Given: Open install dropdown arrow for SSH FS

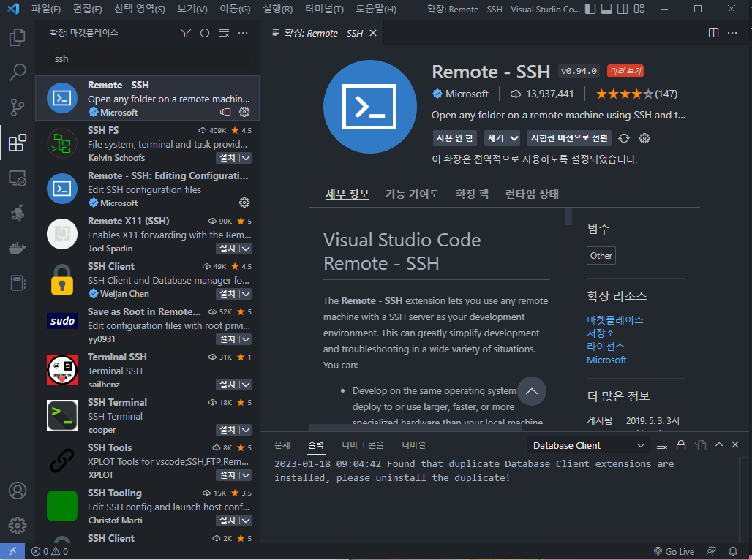Looking at the screenshot, I should tap(246, 158).
